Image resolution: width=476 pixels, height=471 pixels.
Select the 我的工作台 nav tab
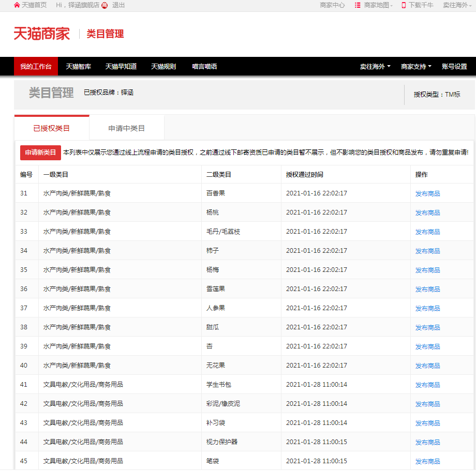tap(36, 66)
